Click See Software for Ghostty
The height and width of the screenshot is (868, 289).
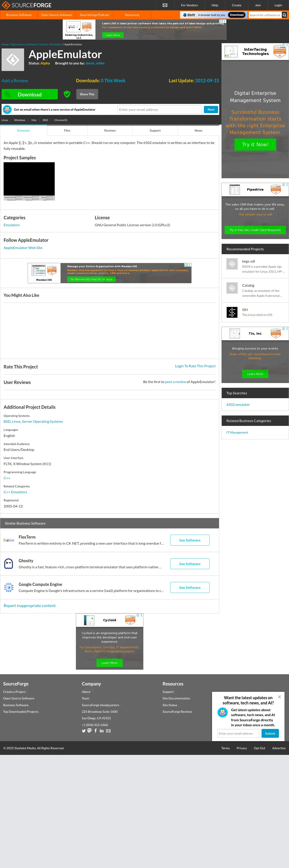[190, 564]
